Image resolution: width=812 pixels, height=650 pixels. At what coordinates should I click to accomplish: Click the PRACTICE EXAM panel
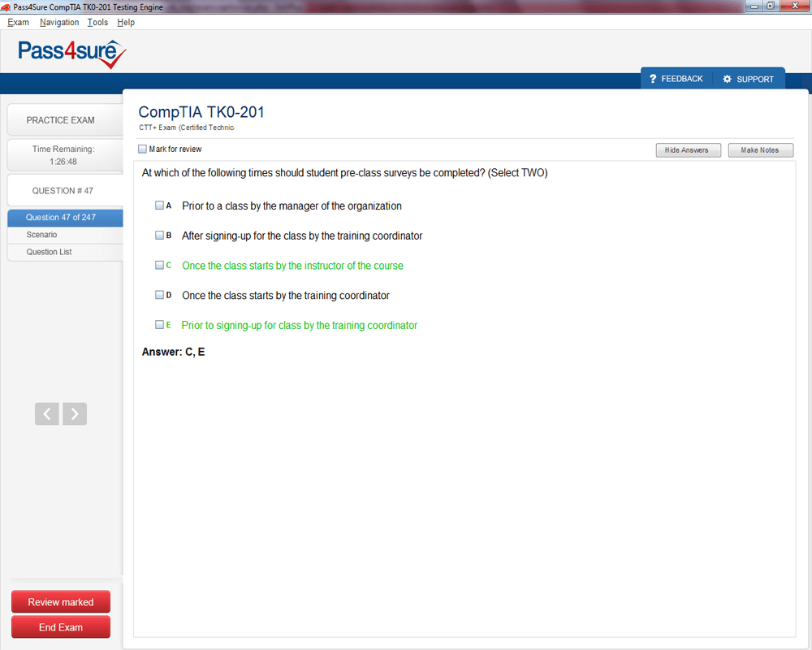click(x=65, y=120)
